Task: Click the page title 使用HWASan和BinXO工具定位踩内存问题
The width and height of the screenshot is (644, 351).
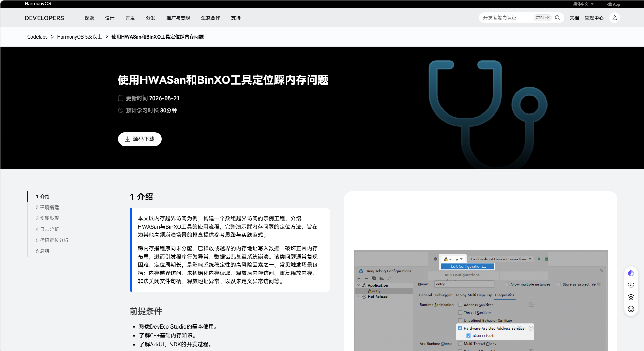Action: coord(223,80)
